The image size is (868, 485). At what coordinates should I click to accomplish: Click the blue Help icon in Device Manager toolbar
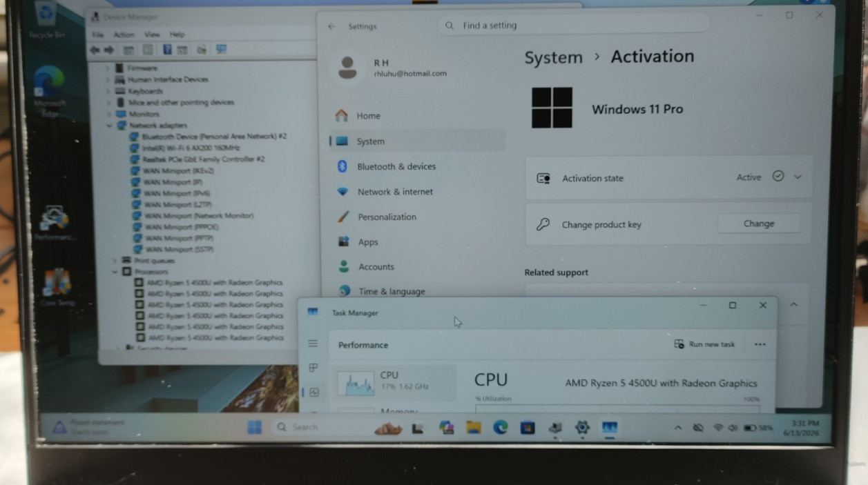[x=167, y=50]
